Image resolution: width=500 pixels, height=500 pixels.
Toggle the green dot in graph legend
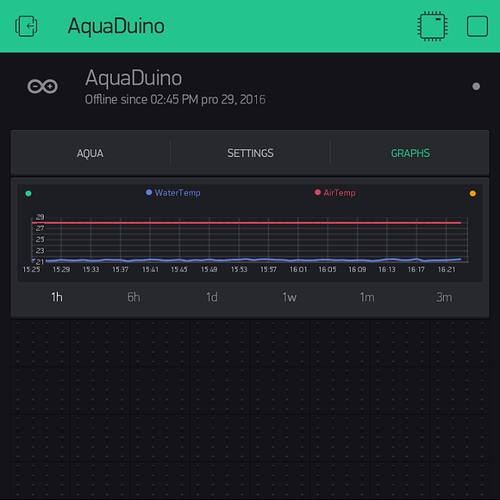pyautogui.click(x=28, y=193)
